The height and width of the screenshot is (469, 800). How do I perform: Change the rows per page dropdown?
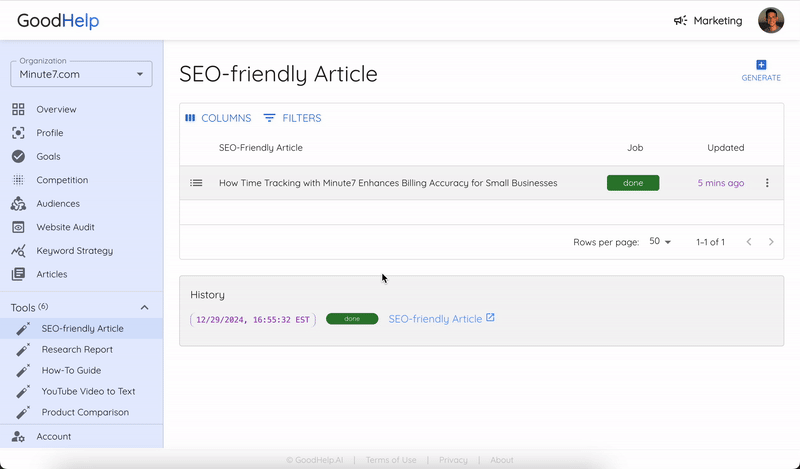[660, 241]
